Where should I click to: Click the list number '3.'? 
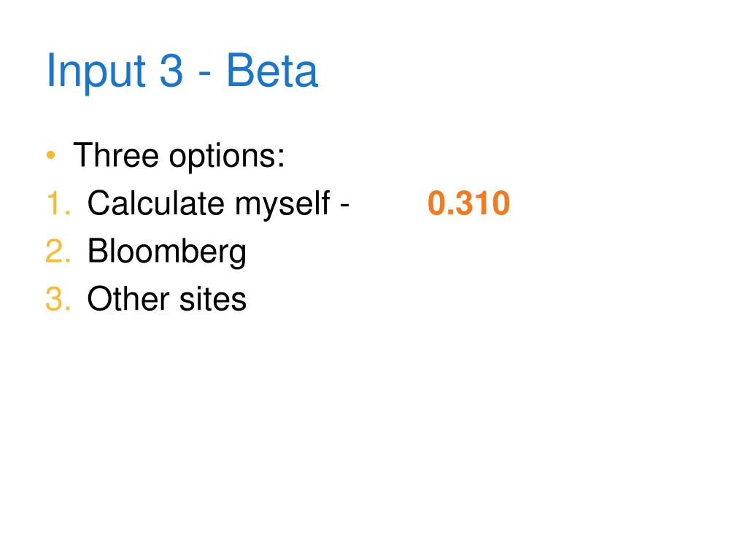(58, 299)
